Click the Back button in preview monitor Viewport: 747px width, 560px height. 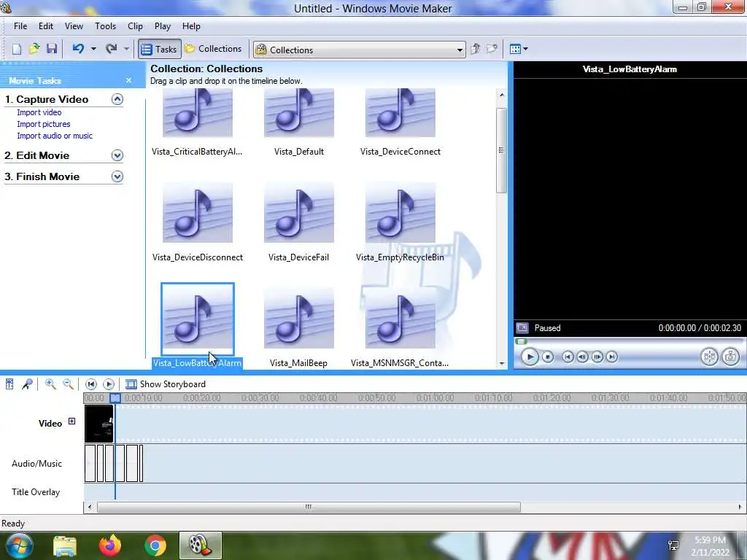[x=568, y=357]
